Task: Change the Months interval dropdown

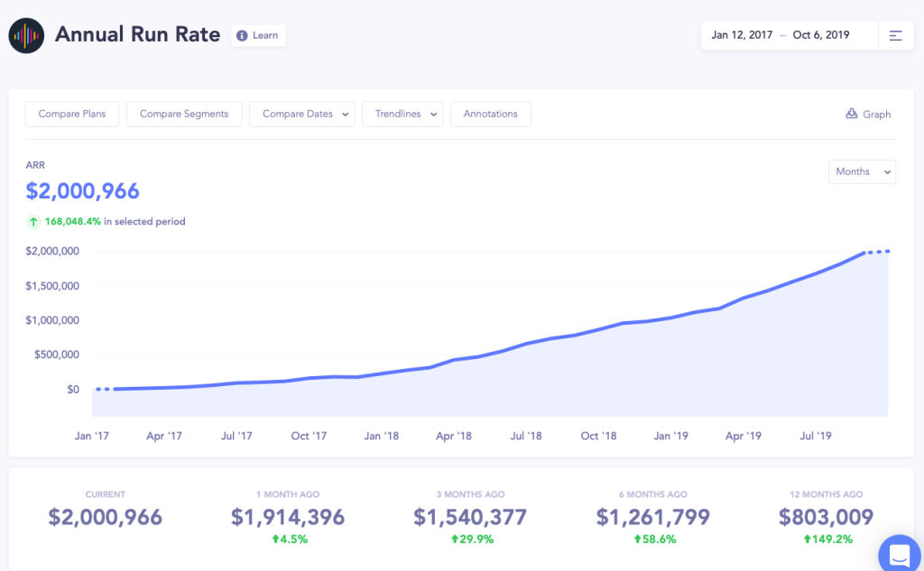Action: point(862,171)
